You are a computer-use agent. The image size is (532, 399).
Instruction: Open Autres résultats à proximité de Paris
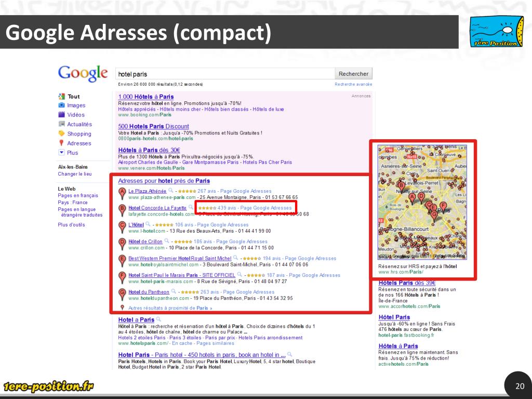(170, 308)
